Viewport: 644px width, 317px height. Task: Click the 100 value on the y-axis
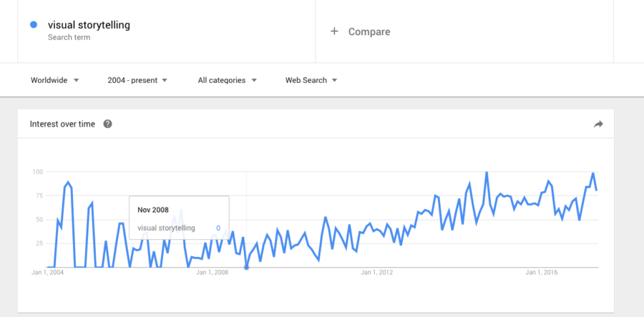pyautogui.click(x=37, y=172)
